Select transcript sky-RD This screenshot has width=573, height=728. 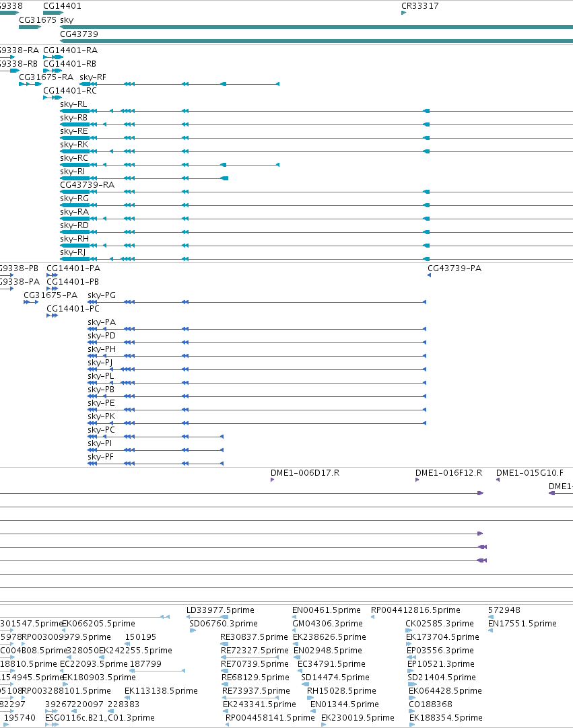[316, 232]
